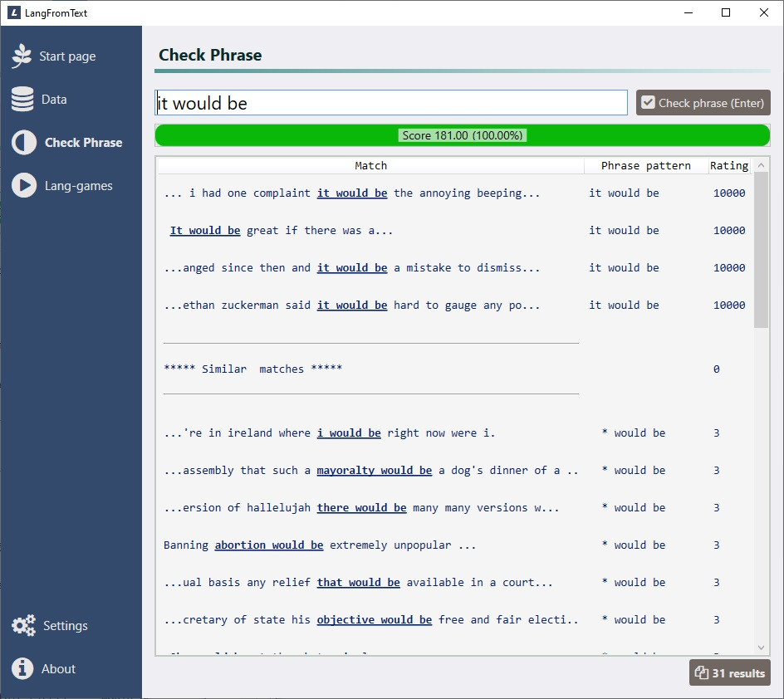Click the results list scrollbar thumb
784x699 pixels.
coord(761,250)
